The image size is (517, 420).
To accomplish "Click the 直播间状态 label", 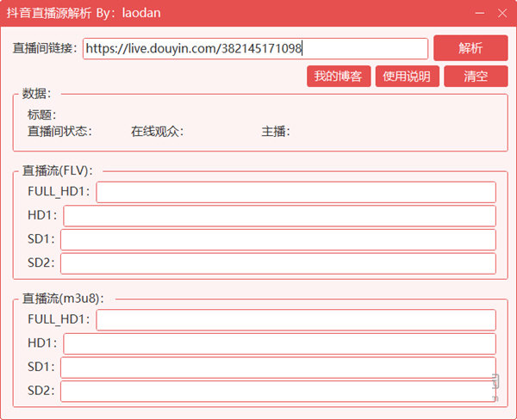I will click(59, 132).
